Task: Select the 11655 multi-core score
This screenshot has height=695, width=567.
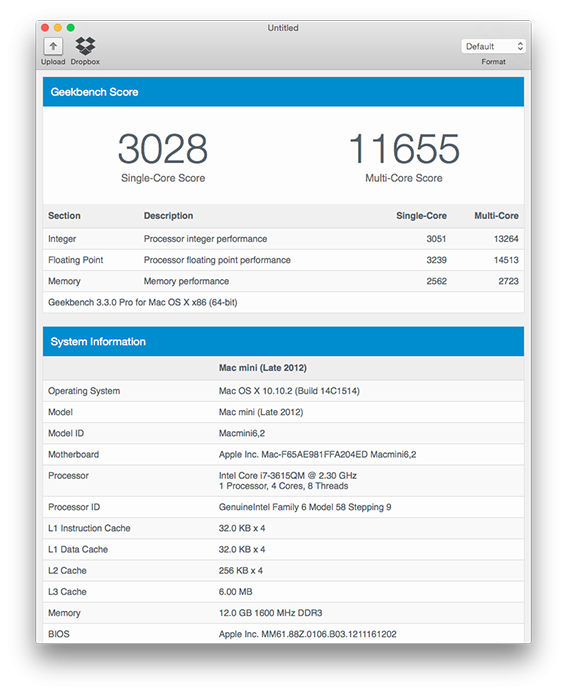Action: 404,149
